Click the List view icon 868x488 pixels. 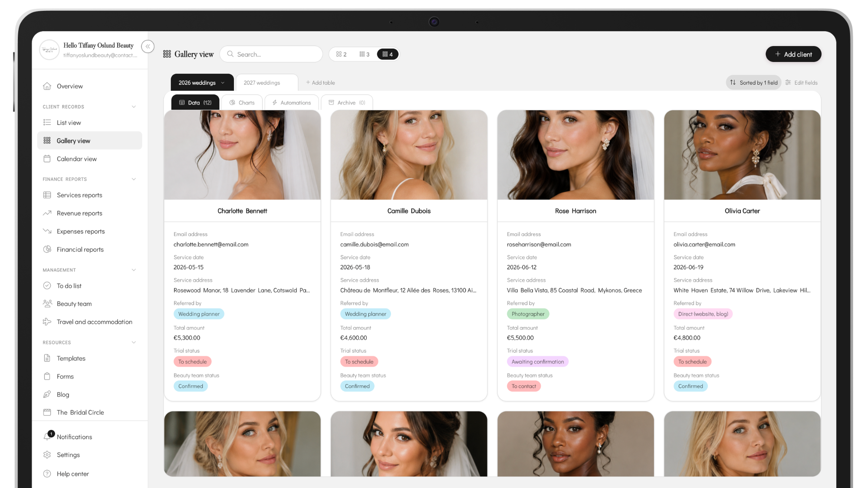[47, 122]
